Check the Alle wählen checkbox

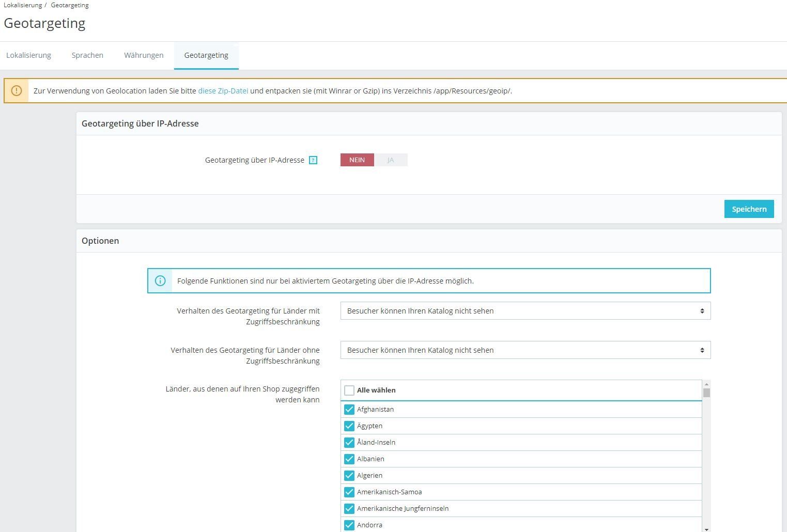point(349,390)
